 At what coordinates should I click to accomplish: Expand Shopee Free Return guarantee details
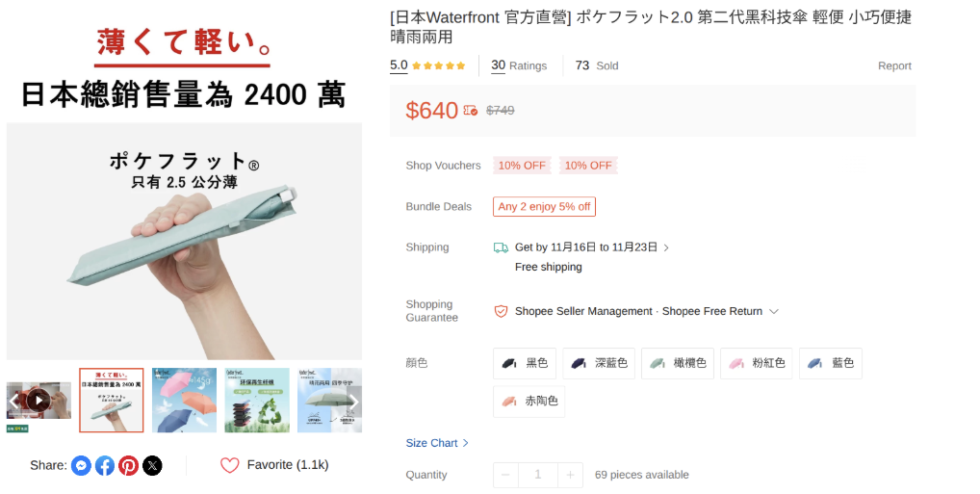(x=772, y=311)
